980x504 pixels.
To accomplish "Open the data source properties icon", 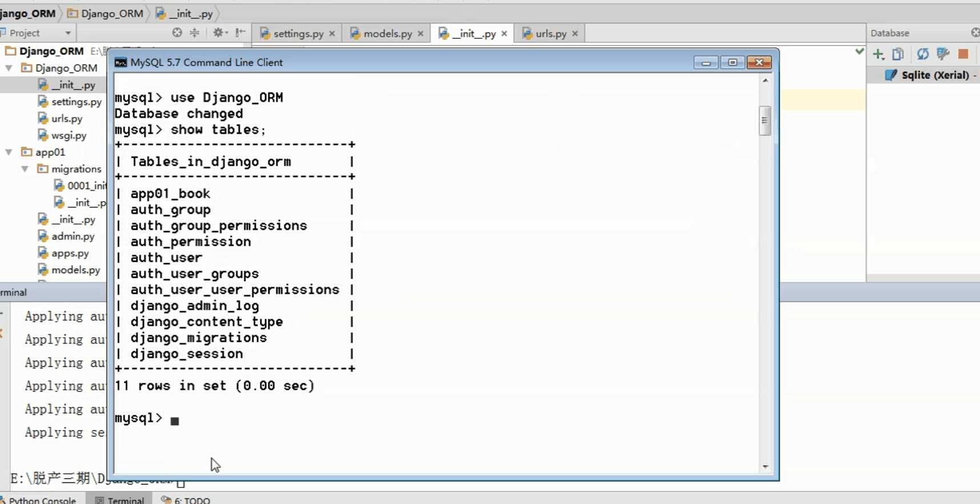I will pyautogui.click(x=943, y=54).
